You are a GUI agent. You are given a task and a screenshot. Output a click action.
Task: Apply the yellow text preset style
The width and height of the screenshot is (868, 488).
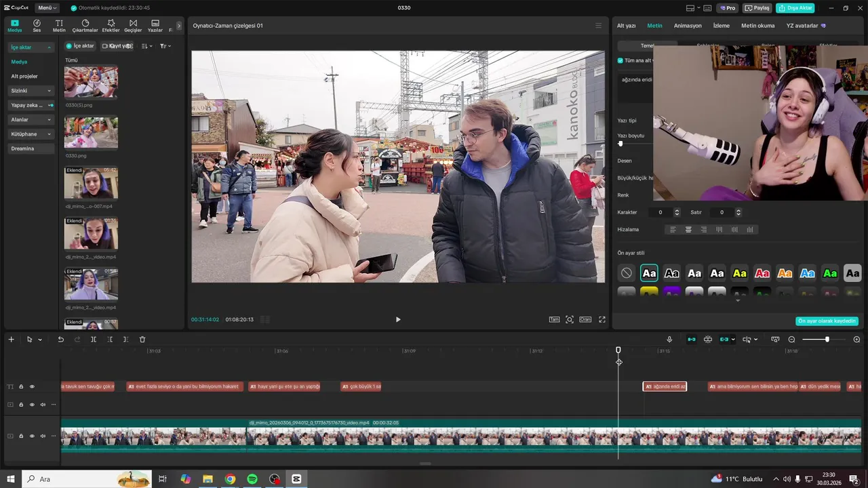coord(739,273)
